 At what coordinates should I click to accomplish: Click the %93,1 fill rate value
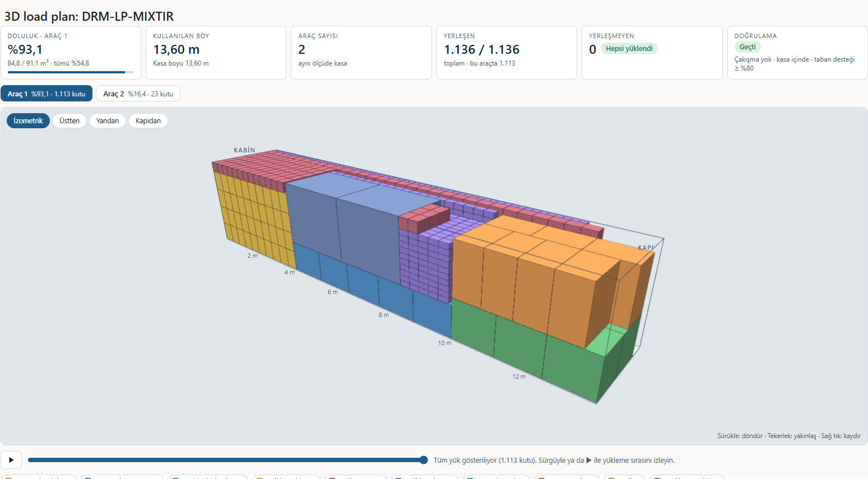(25, 49)
